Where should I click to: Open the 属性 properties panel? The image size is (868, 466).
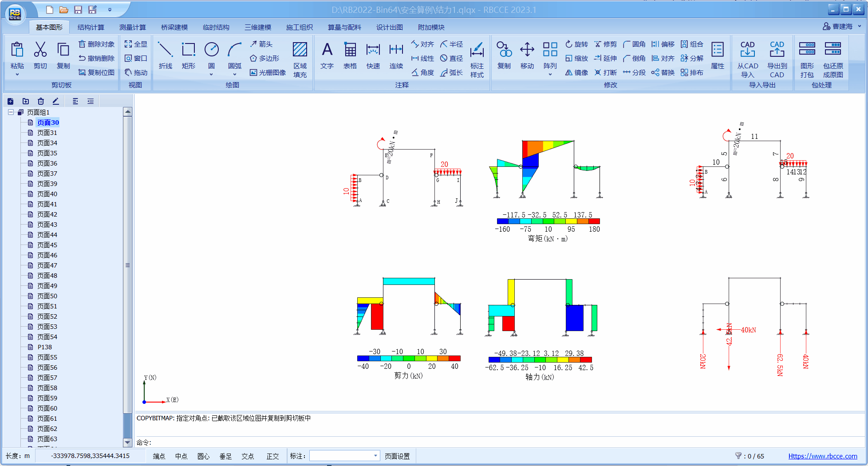[x=717, y=55]
